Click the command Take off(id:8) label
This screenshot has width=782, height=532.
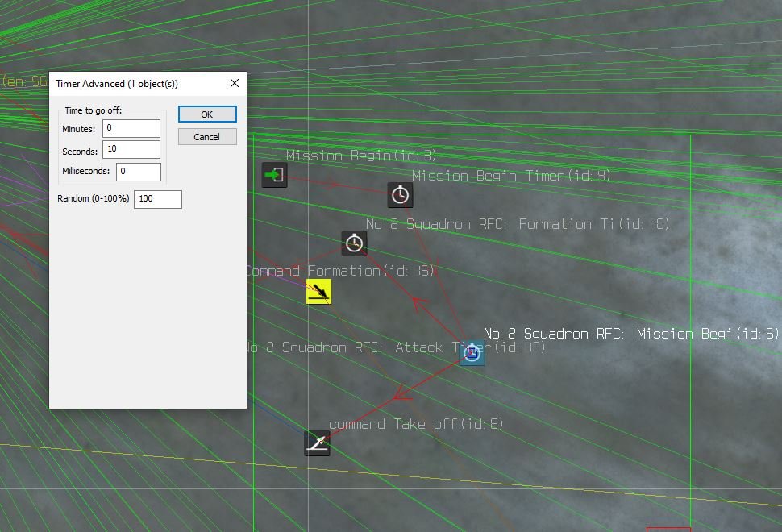pos(416,424)
